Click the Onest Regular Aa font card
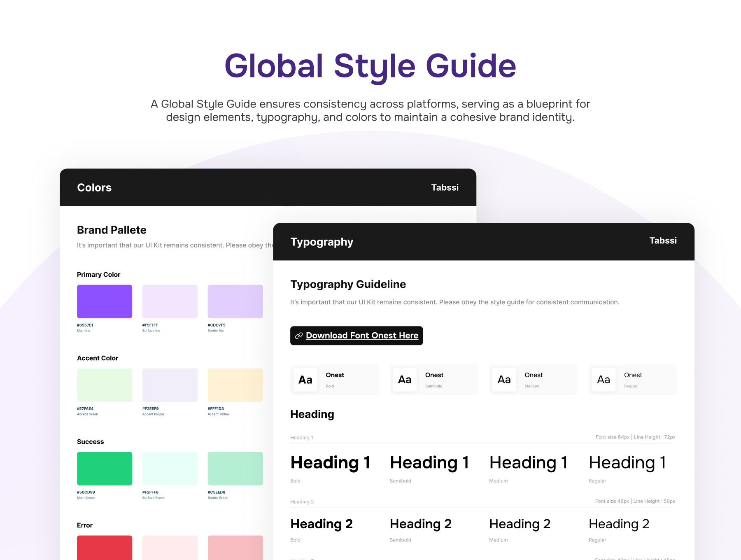741x560 pixels. 633,380
